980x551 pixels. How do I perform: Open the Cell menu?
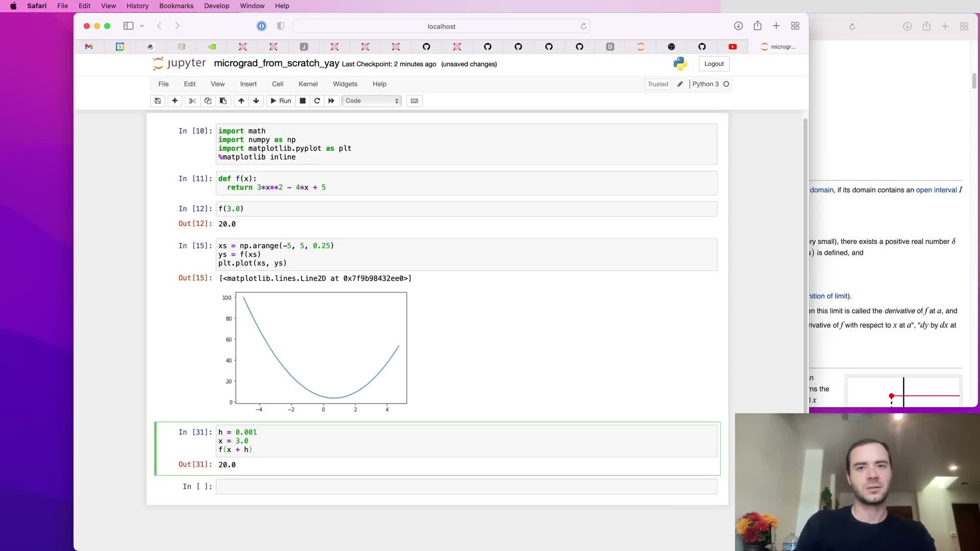coord(277,84)
